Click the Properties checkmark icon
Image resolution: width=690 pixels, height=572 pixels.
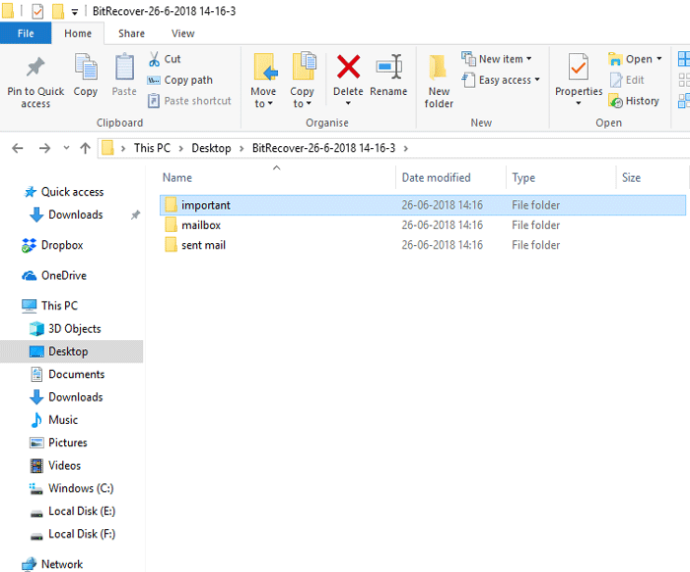coord(578,67)
